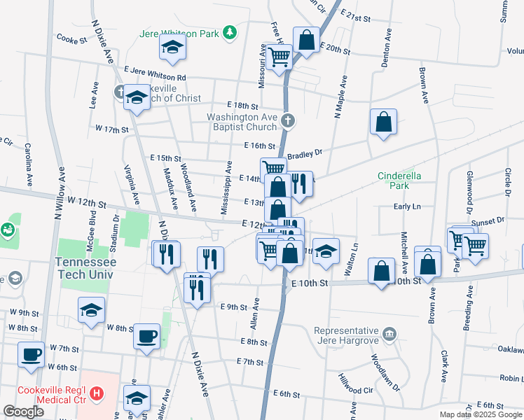Image resolution: width=524 pixels, height=420 pixels.
Task: Click the Washington Ave Baptist Church cross icon
Action: [x=287, y=121]
